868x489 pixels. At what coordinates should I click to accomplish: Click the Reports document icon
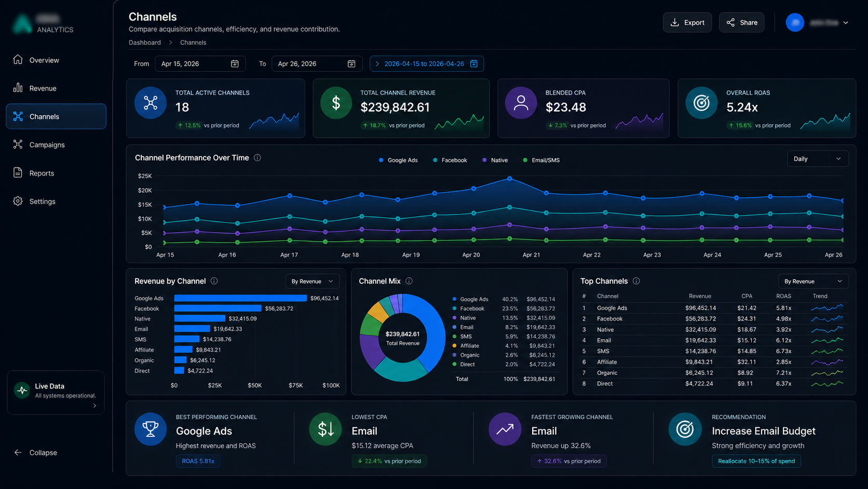pos(18,173)
